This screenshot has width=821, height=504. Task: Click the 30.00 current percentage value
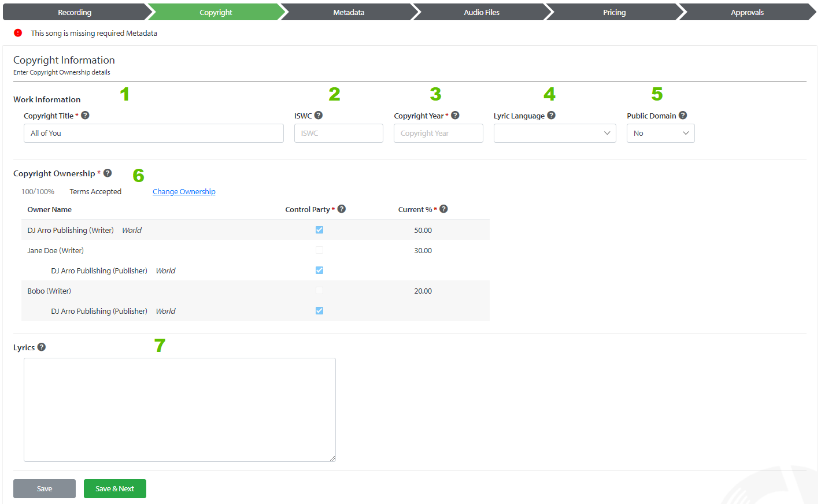pyautogui.click(x=423, y=250)
